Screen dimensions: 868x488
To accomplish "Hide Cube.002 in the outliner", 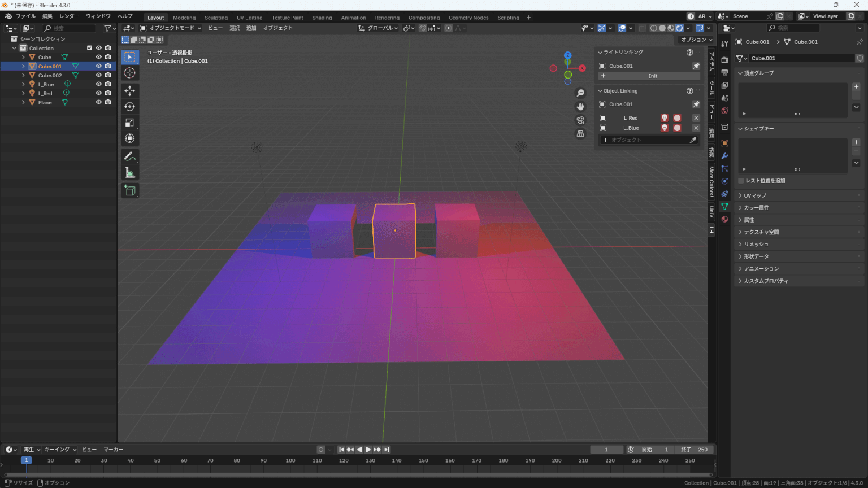I will click(x=99, y=75).
